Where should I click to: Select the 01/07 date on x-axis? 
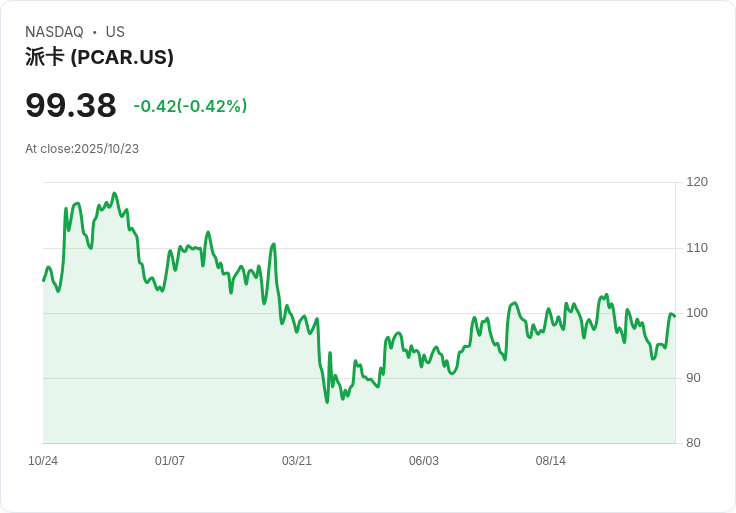pos(170,461)
